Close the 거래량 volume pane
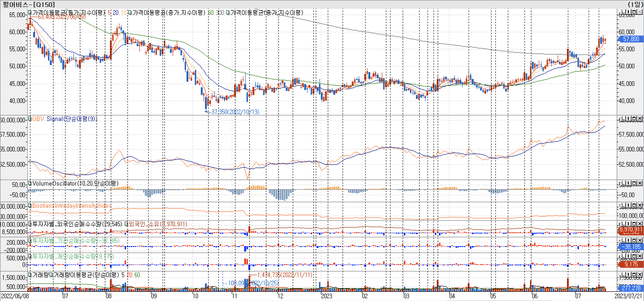Viewport: 644px width, 301px height. [x=640, y=274]
